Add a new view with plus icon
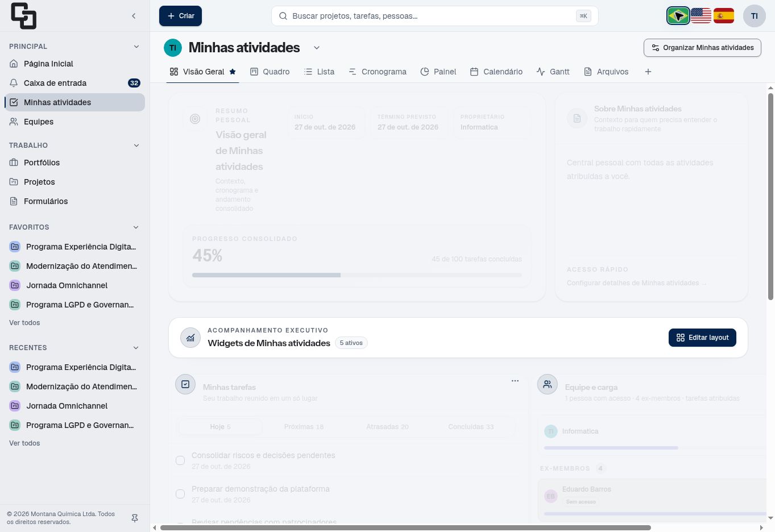775x532 pixels. 648,72
